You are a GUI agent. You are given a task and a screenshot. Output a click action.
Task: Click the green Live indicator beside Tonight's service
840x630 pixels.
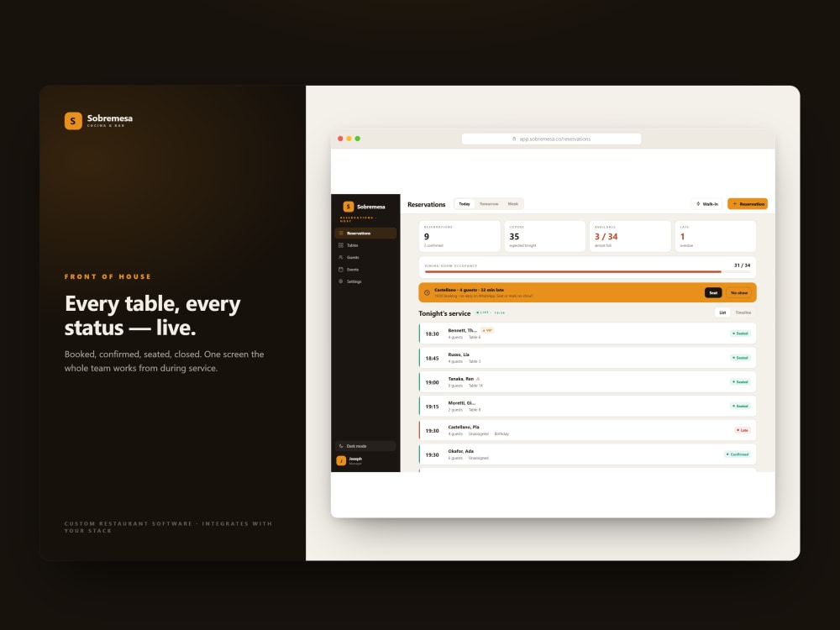pos(491,312)
